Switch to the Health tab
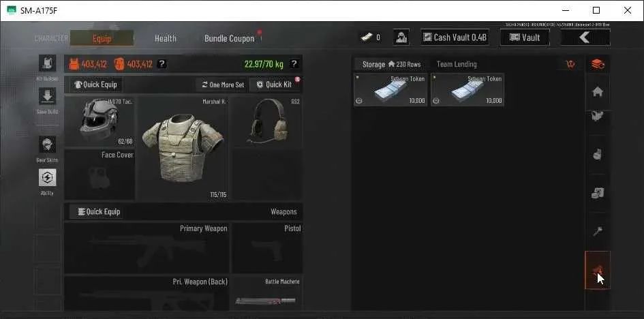 [166, 38]
